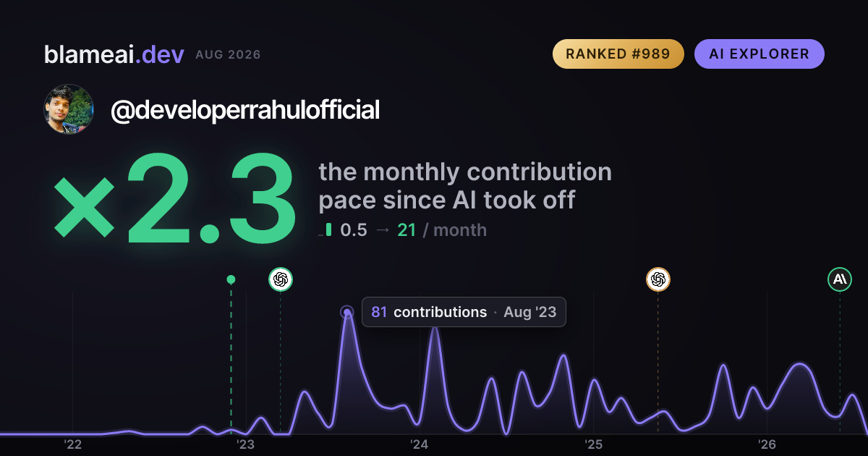This screenshot has height=456, width=868.
Task: Click the 81 contributions tooltip
Action: [x=464, y=313]
